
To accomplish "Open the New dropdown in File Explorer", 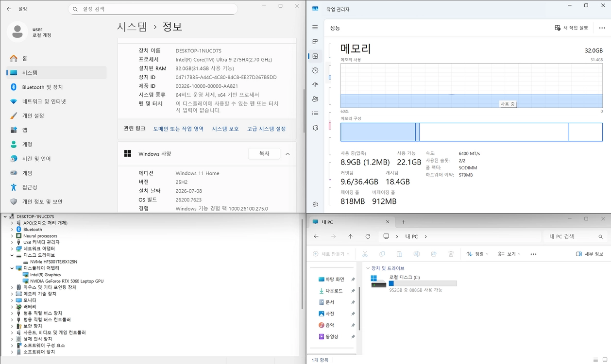I will pos(330,254).
